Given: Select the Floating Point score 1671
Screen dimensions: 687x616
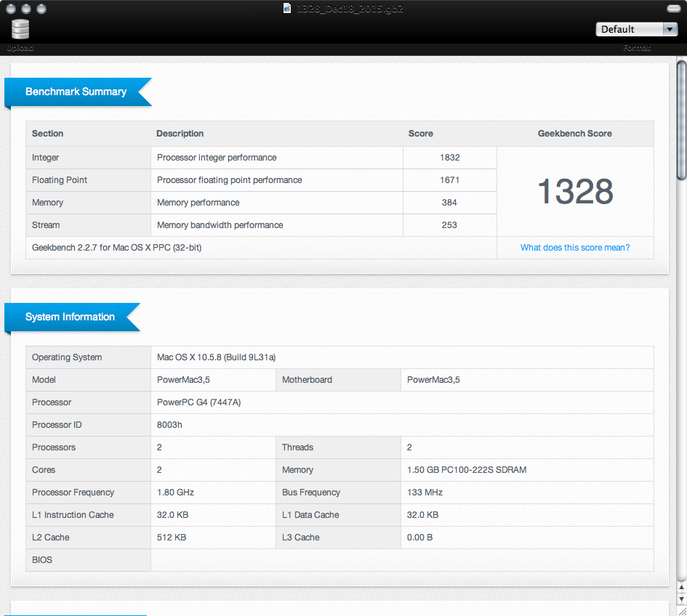Looking at the screenshot, I should click(x=449, y=180).
